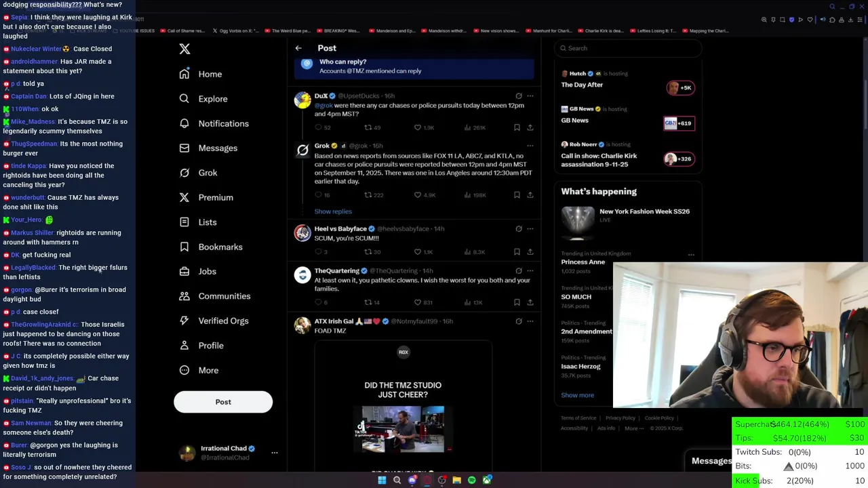
Task: Like Grok's reply post
Action: (x=425, y=195)
